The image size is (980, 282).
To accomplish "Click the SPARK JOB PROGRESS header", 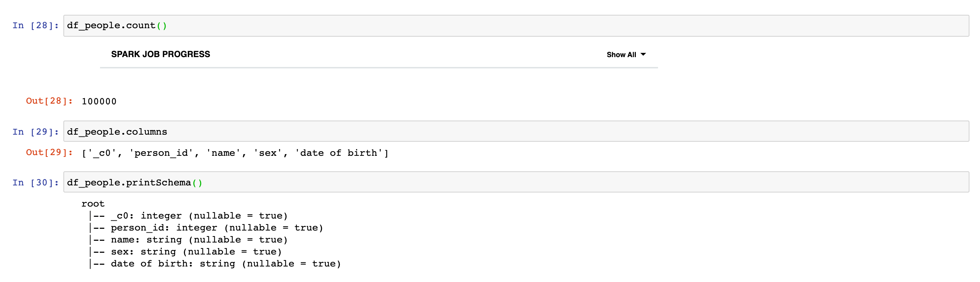I will [x=160, y=54].
